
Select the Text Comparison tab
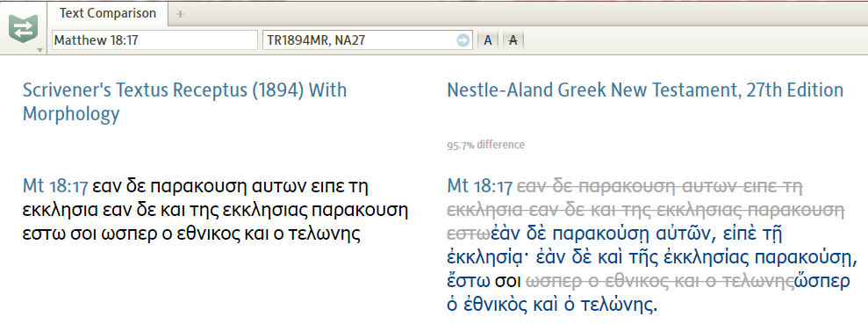[107, 13]
